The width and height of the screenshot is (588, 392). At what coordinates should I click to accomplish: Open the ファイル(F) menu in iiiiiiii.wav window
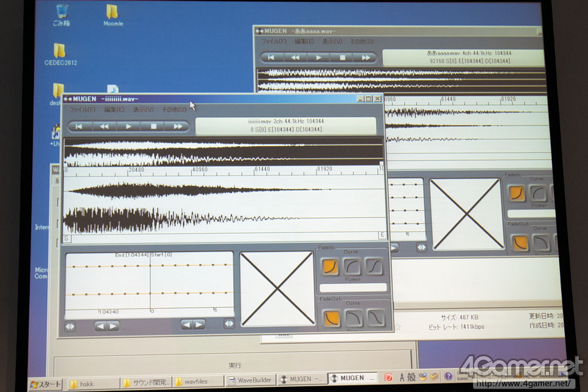point(83,110)
